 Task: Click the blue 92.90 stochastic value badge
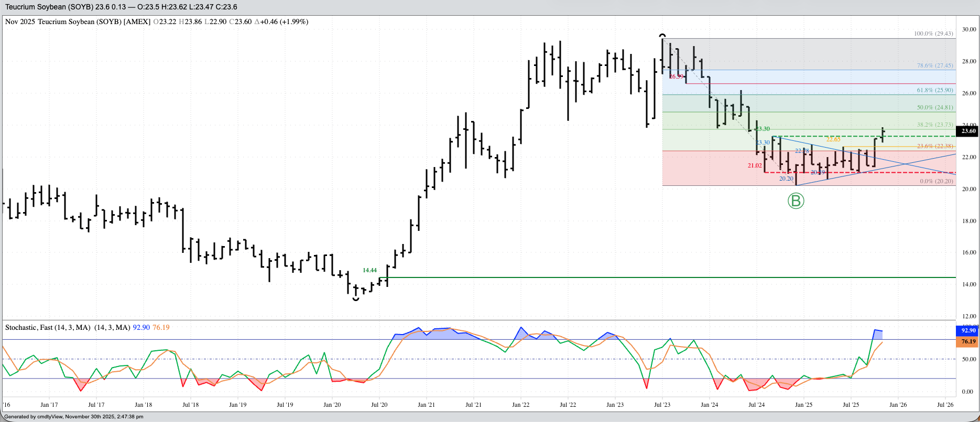point(967,330)
